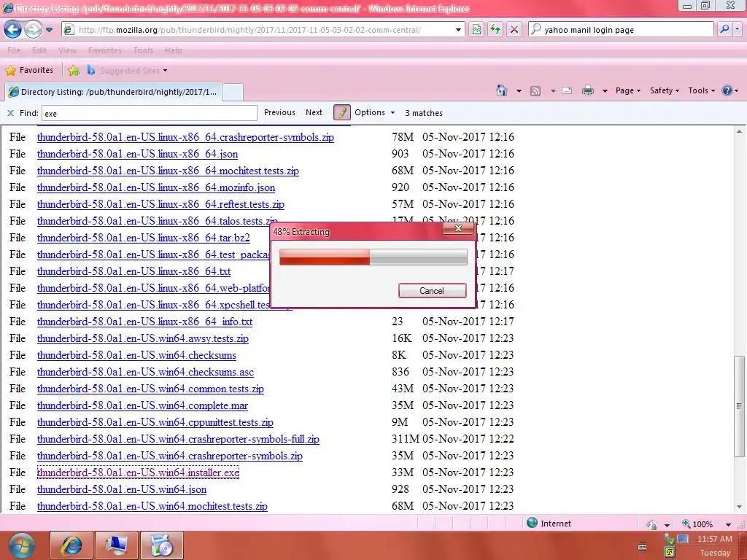Open the linux-x86_64_info.txt link
This screenshot has height=560, width=747.
tap(145, 322)
